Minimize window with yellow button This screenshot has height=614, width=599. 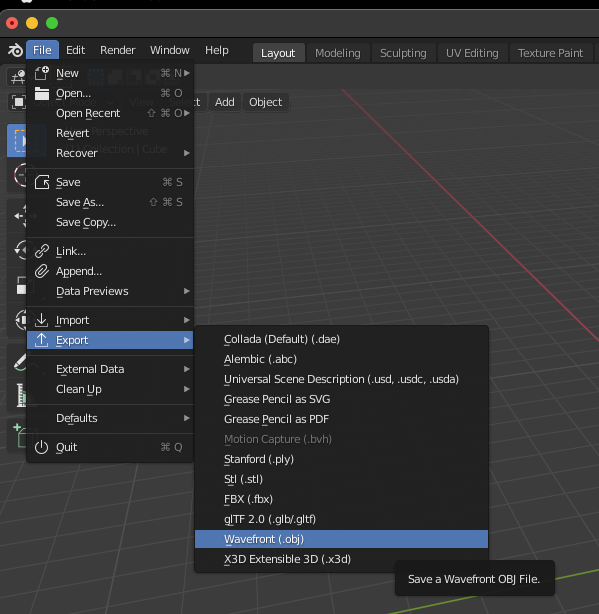click(x=32, y=23)
